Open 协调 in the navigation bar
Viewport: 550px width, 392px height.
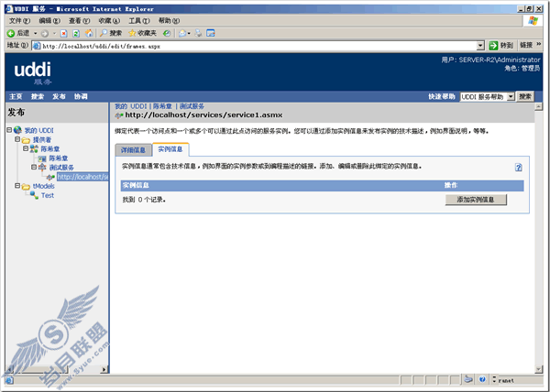click(x=81, y=97)
